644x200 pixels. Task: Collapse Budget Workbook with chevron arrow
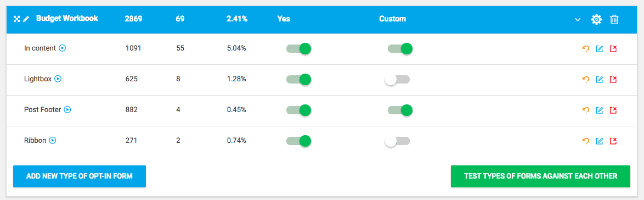click(578, 19)
